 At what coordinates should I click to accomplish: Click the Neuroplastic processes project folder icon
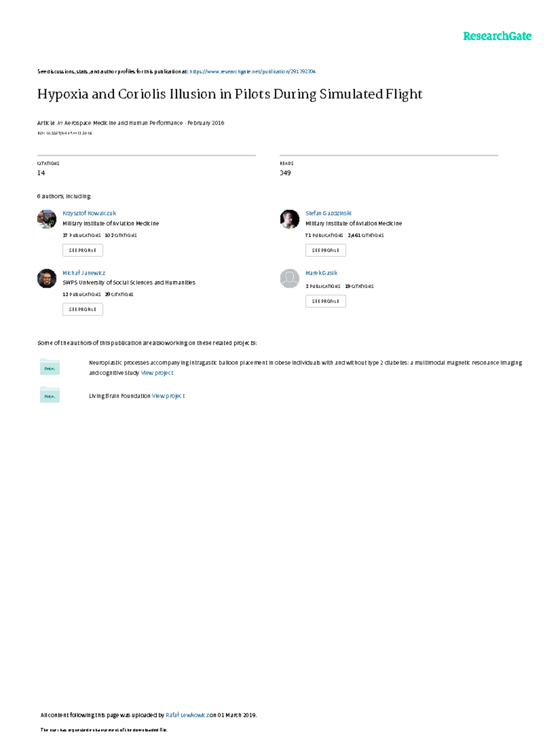click(x=49, y=367)
